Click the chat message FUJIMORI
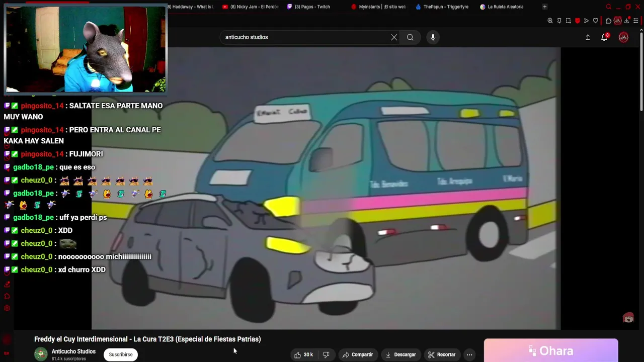This screenshot has height=362, width=644. pos(86,154)
